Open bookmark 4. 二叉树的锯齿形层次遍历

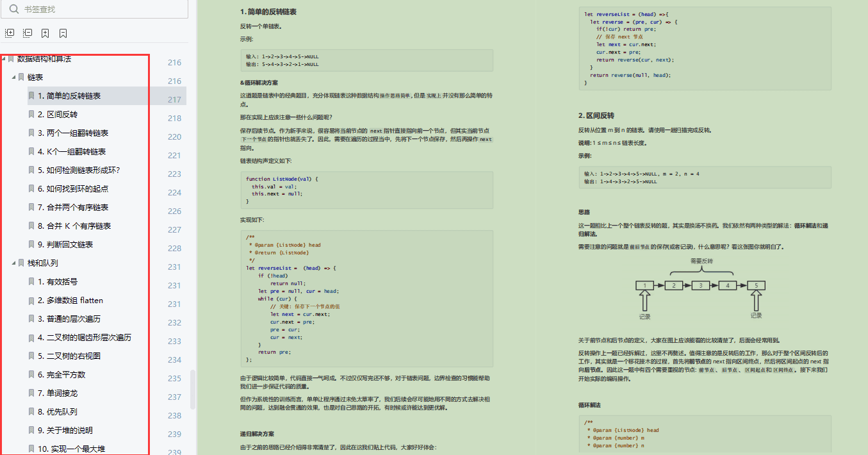pos(85,337)
